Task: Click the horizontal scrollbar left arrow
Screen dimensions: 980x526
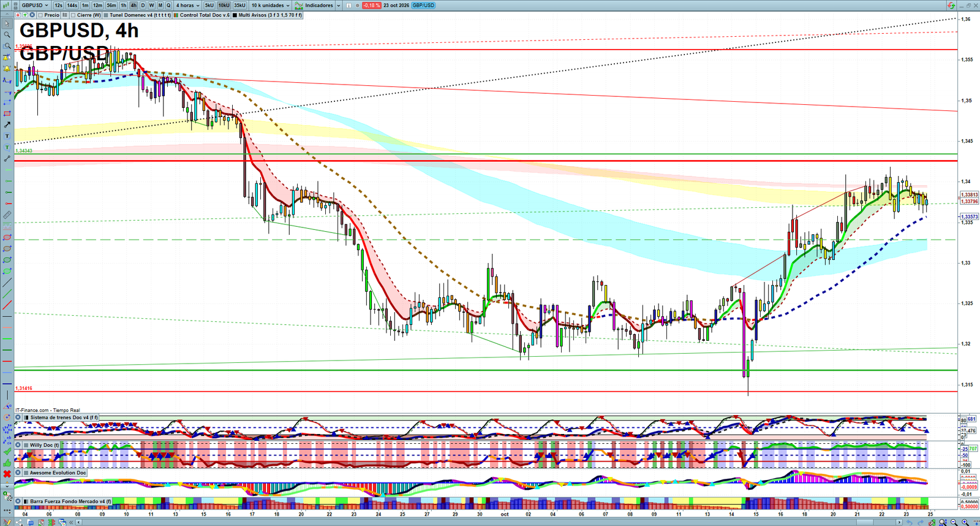Action: tap(78, 522)
